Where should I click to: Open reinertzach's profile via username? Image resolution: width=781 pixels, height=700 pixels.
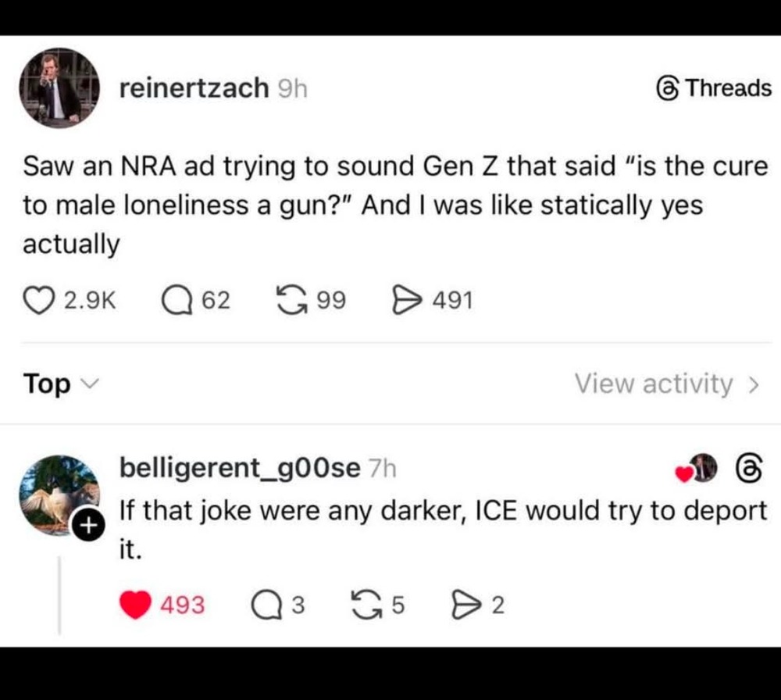193,88
